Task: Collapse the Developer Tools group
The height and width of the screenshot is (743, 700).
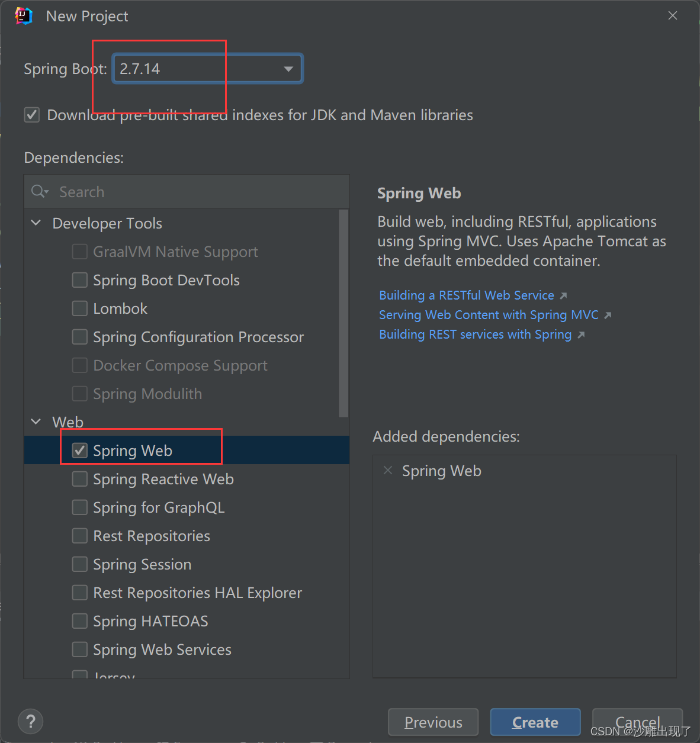Action: point(36,223)
